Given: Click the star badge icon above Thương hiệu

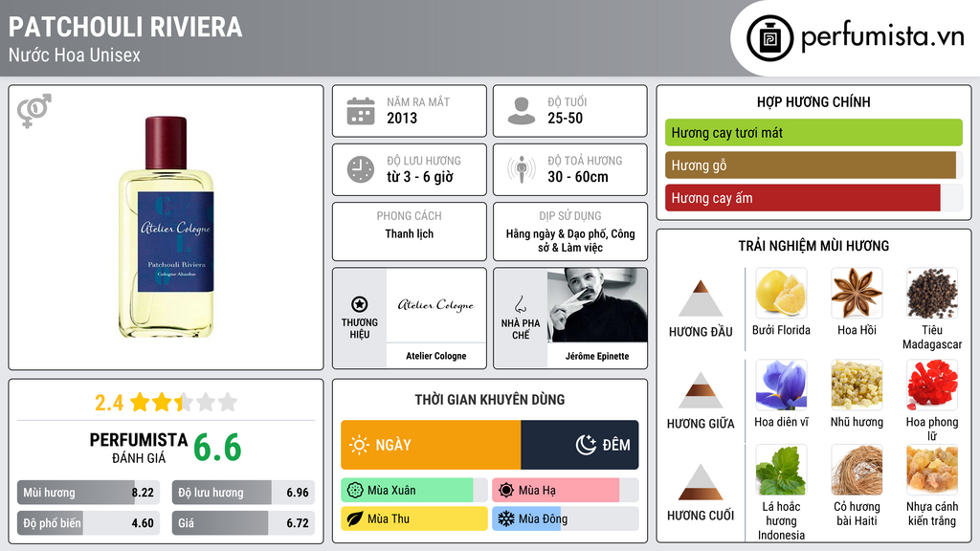Looking at the screenshot, I should (360, 304).
